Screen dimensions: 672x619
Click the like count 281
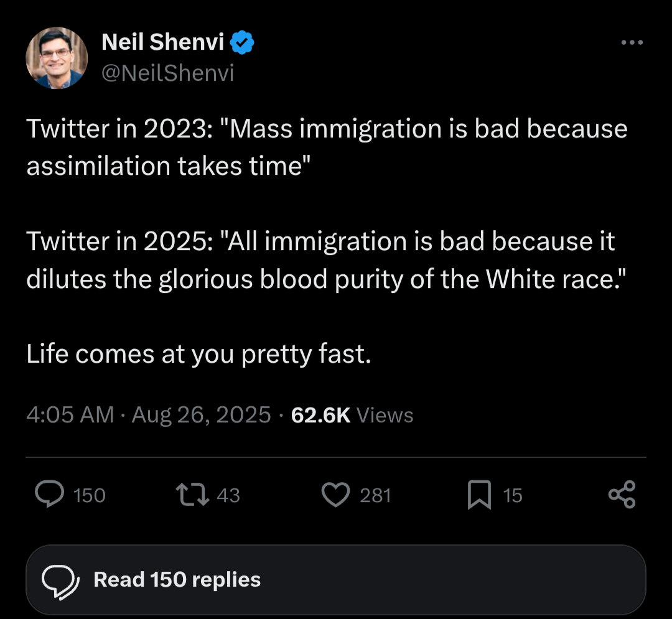point(375,495)
